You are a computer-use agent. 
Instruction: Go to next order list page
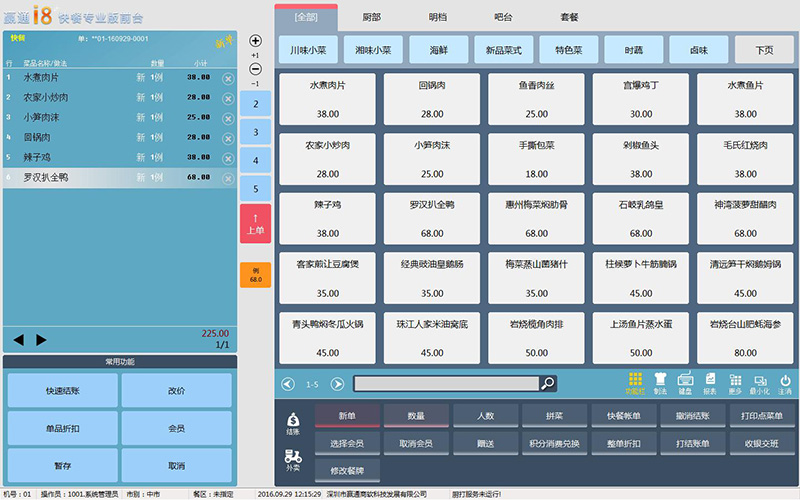click(x=41, y=339)
